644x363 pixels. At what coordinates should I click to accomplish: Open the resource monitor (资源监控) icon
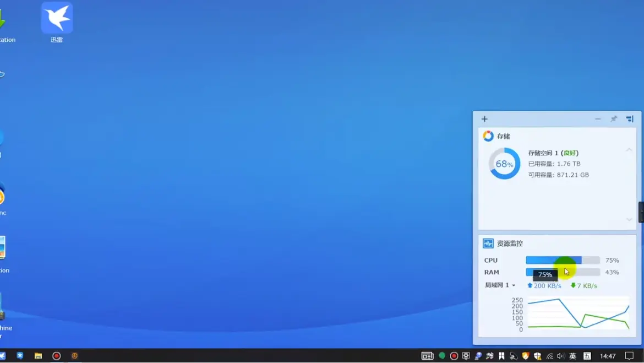(x=488, y=243)
